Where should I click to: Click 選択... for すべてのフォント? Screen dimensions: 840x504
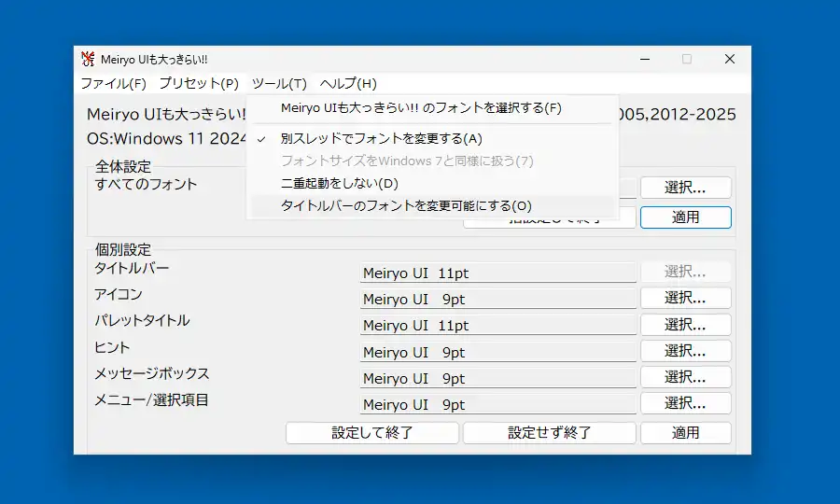click(x=686, y=188)
